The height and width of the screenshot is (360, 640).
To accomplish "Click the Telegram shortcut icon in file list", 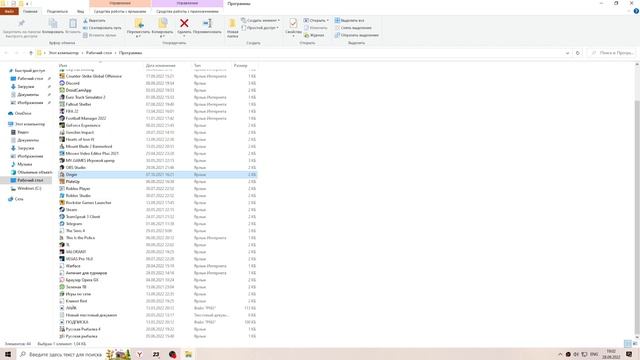I will (x=62, y=224).
